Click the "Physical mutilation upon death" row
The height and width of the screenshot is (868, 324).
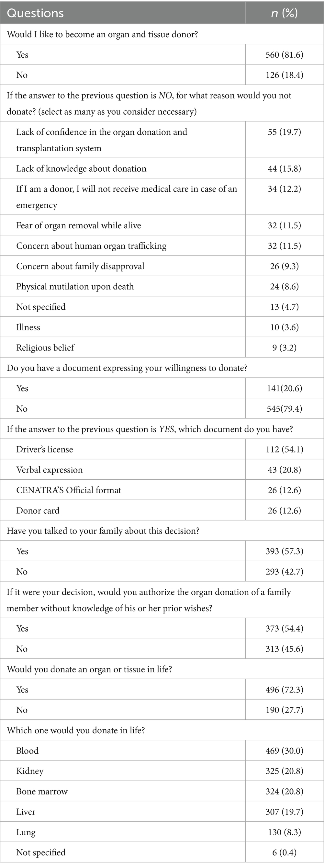click(75, 286)
